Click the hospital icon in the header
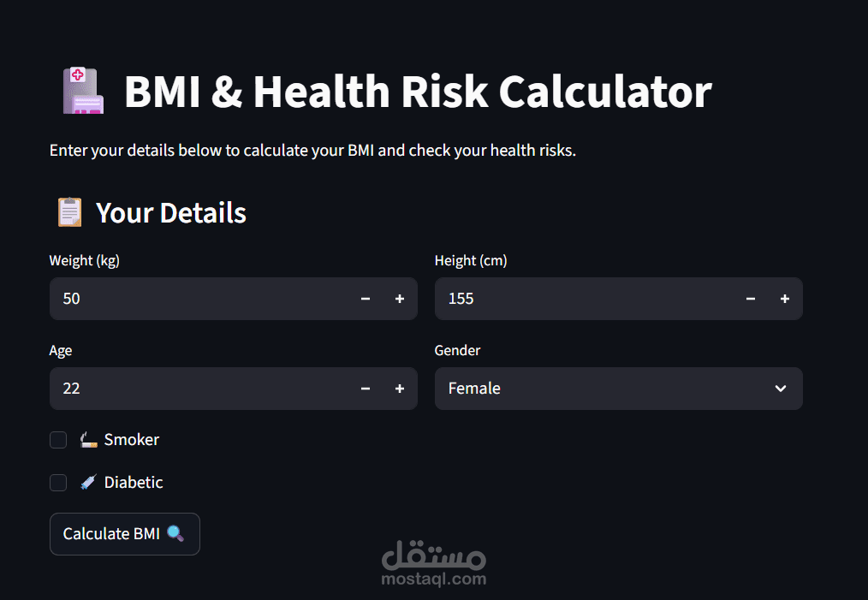 click(x=82, y=90)
